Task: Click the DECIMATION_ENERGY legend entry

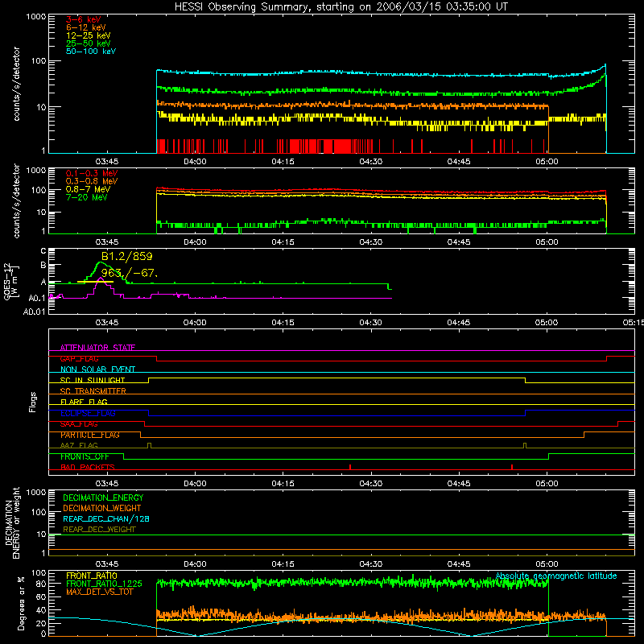Action: point(103,497)
